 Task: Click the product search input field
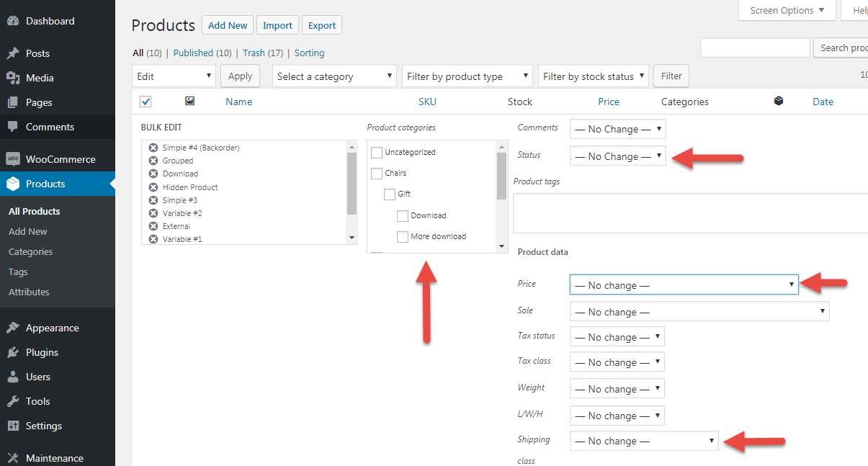[755, 48]
